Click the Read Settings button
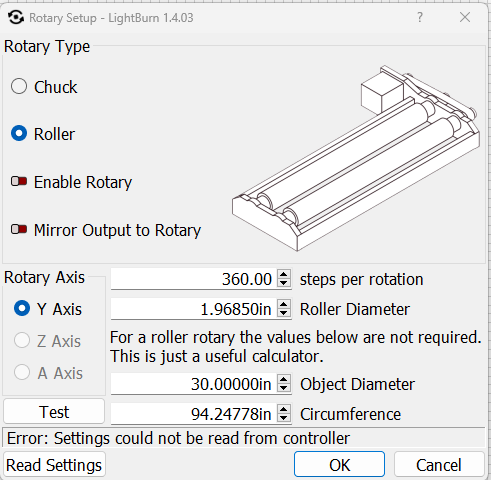This screenshot has height=480, width=491. [x=54, y=465]
